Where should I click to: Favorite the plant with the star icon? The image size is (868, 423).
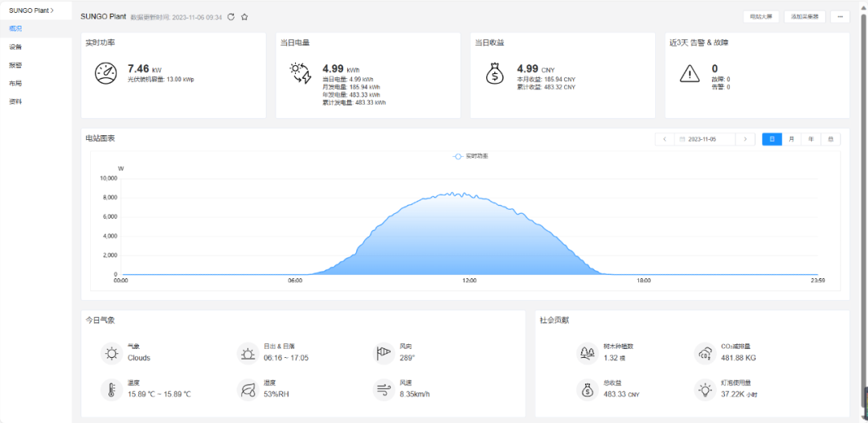(244, 17)
